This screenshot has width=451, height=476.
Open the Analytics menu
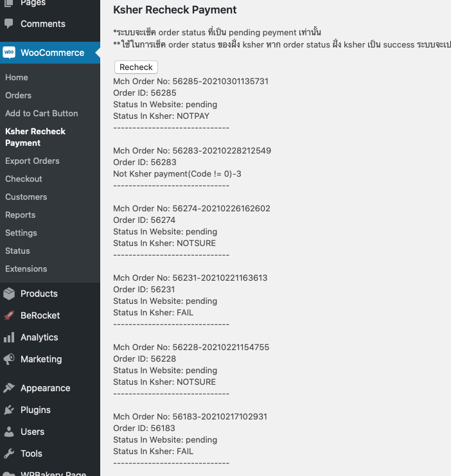[x=39, y=337]
